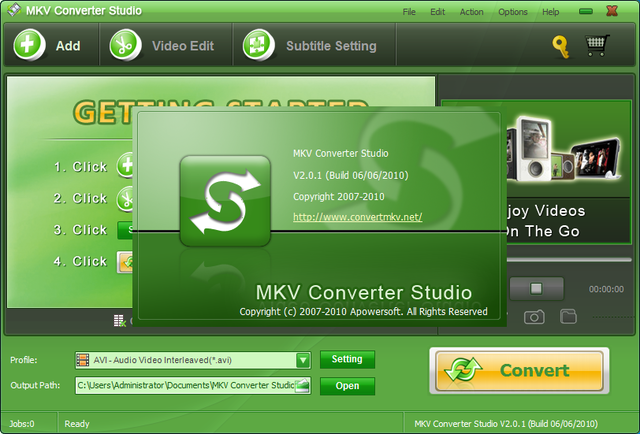
Task: Click the plus icon beside step 1
Action: (x=125, y=165)
